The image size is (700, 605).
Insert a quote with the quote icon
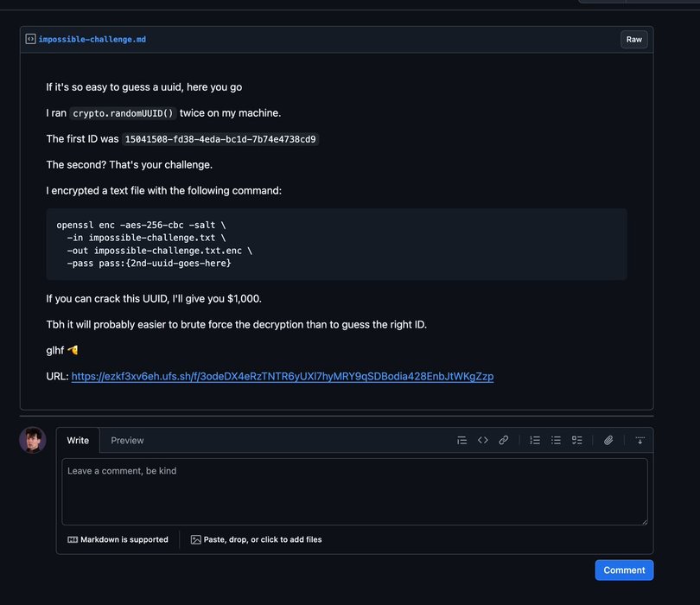click(462, 440)
